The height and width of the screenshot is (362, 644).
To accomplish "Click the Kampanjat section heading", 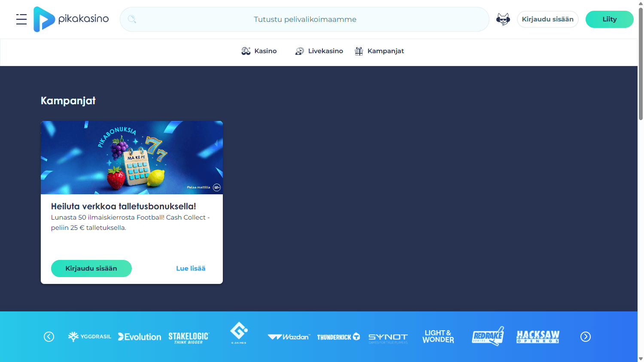I will 68,101.
